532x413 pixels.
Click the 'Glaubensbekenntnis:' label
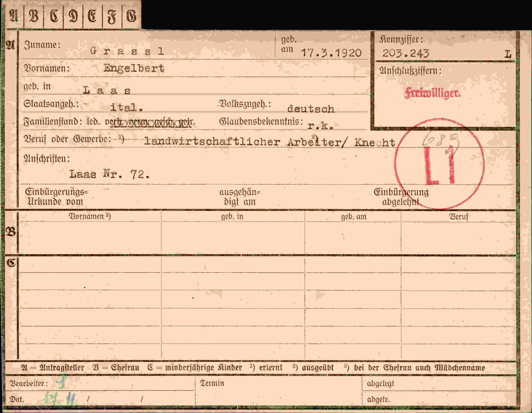click(261, 122)
